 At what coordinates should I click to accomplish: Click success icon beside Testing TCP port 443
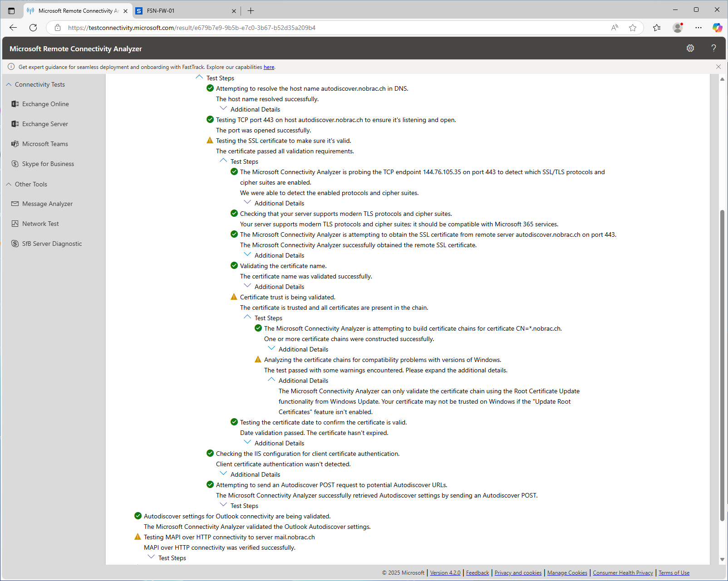point(210,120)
